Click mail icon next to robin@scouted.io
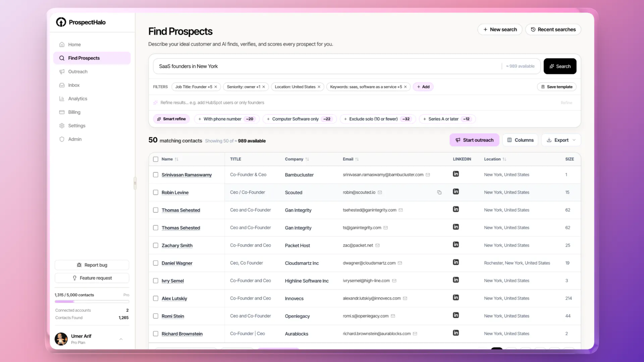The height and width of the screenshot is (362, 644). (380, 192)
